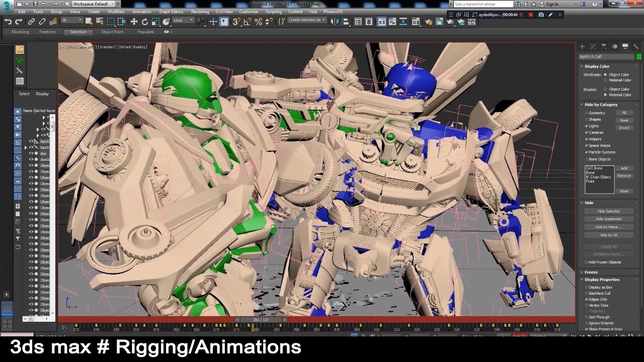Switch to the Object Paint ribbon tab
The height and width of the screenshot is (362, 644).
112,32
